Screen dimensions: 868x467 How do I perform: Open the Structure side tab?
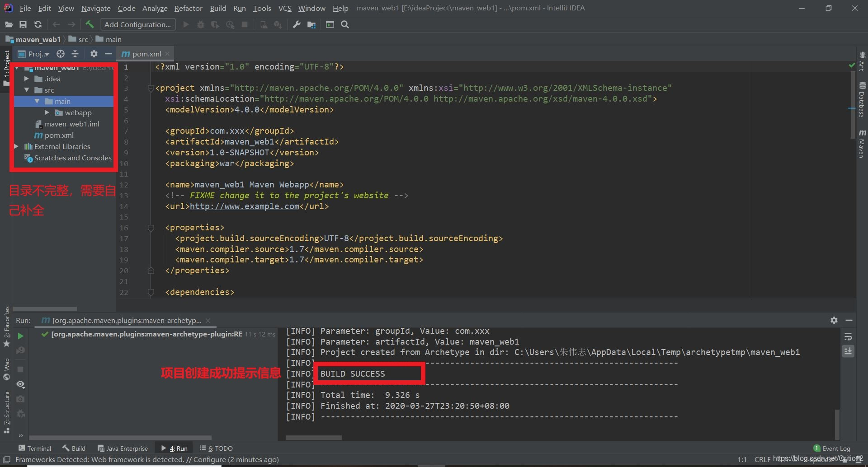pos(6,412)
